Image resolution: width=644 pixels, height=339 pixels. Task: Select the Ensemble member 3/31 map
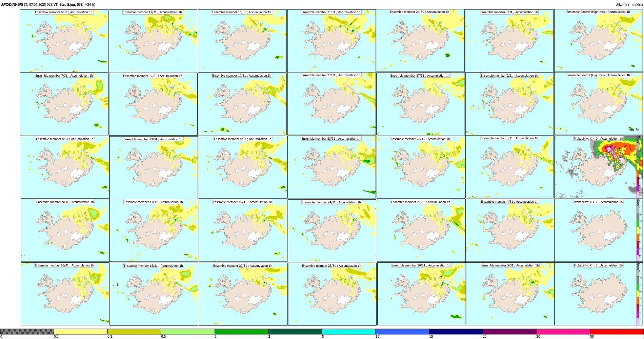coord(510,167)
